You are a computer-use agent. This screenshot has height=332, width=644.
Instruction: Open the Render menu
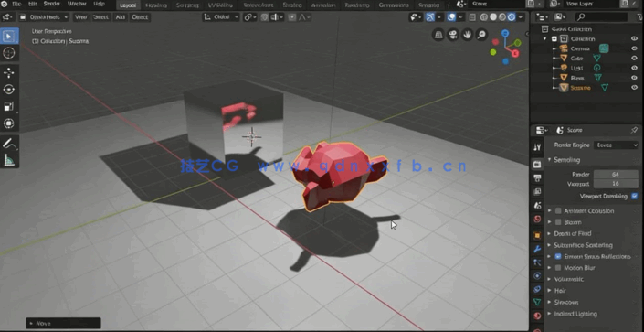pos(52,5)
